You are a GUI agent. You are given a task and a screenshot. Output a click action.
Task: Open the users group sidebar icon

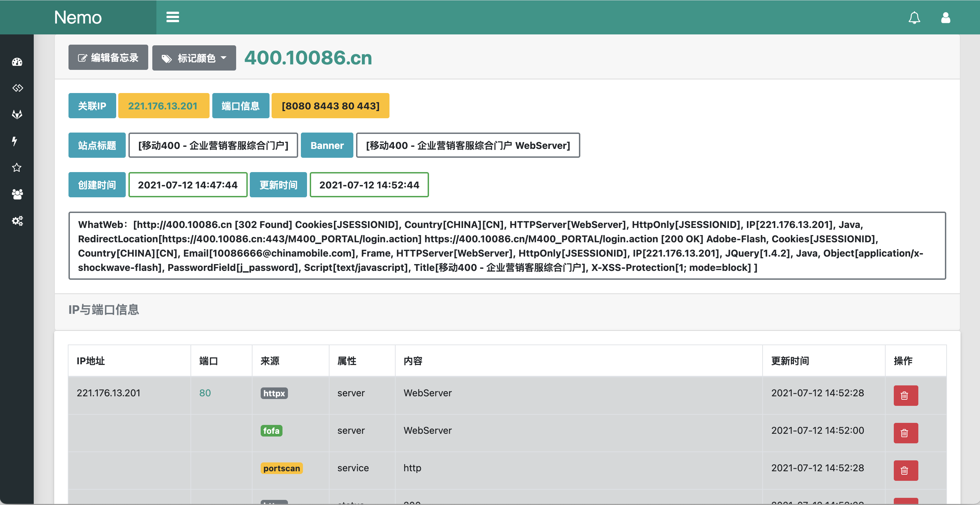17,194
